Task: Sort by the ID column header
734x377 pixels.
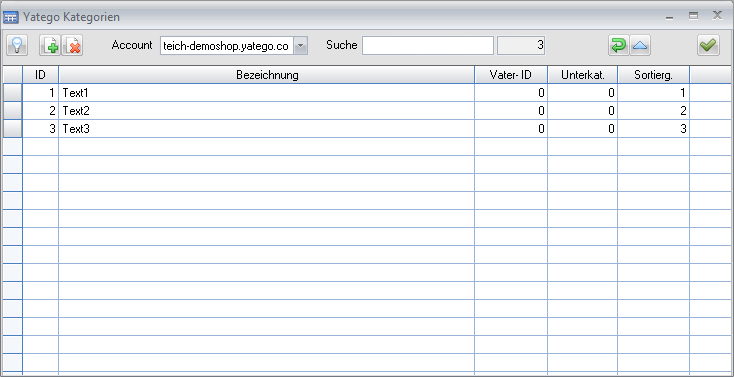Action: [x=40, y=75]
